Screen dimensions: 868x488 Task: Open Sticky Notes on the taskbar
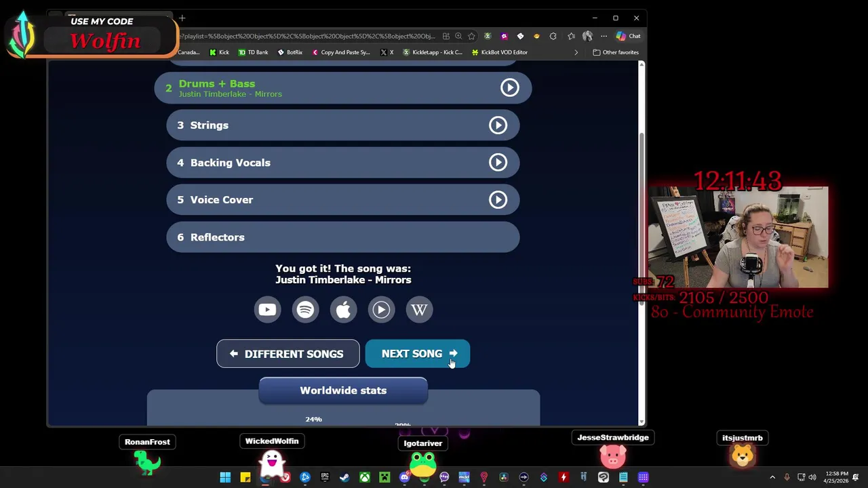point(245,477)
